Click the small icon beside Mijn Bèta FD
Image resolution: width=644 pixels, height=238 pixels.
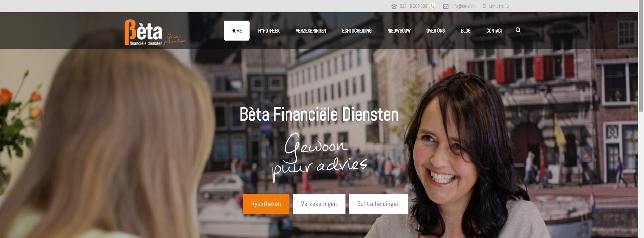(484, 6)
